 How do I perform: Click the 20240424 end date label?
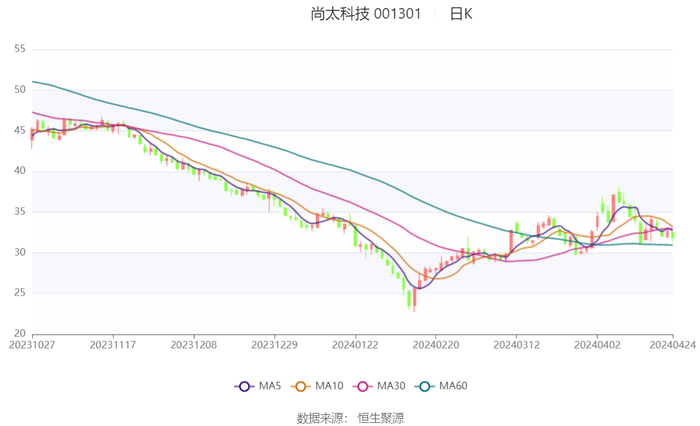pos(672,343)
